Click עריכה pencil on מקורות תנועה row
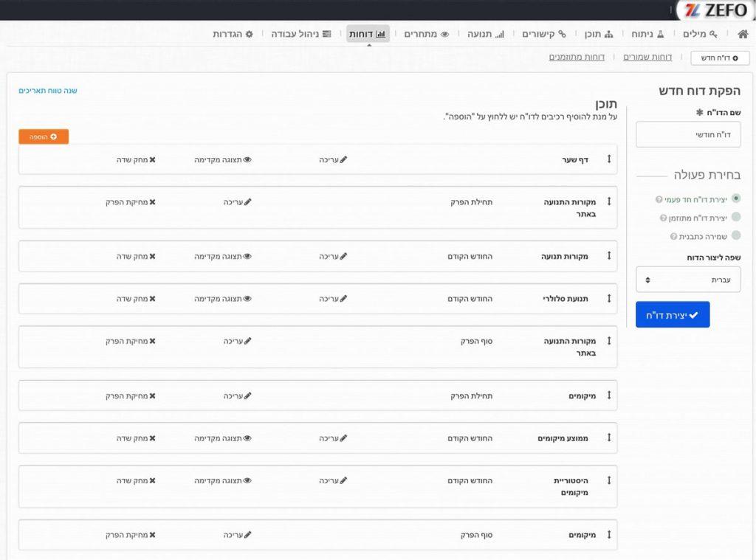The width and height of the screenshot is (756, 560). [x=333, y=256]
